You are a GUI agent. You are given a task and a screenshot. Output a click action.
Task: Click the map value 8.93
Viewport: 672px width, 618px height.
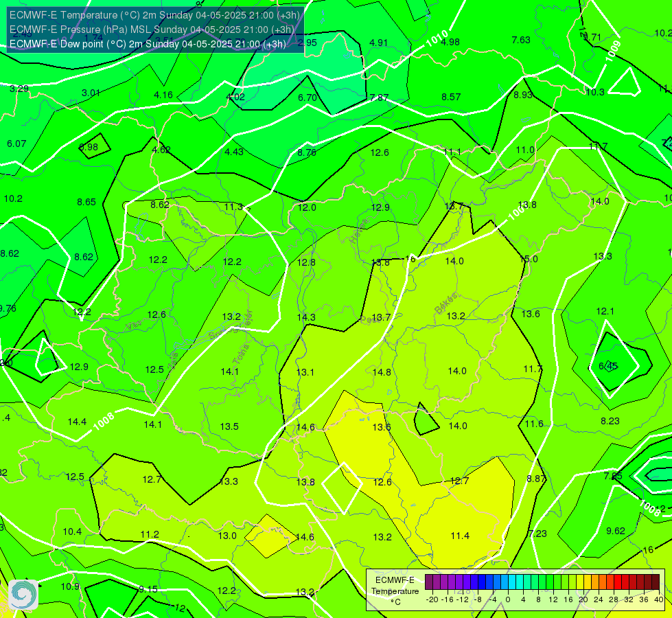point(523,95)
